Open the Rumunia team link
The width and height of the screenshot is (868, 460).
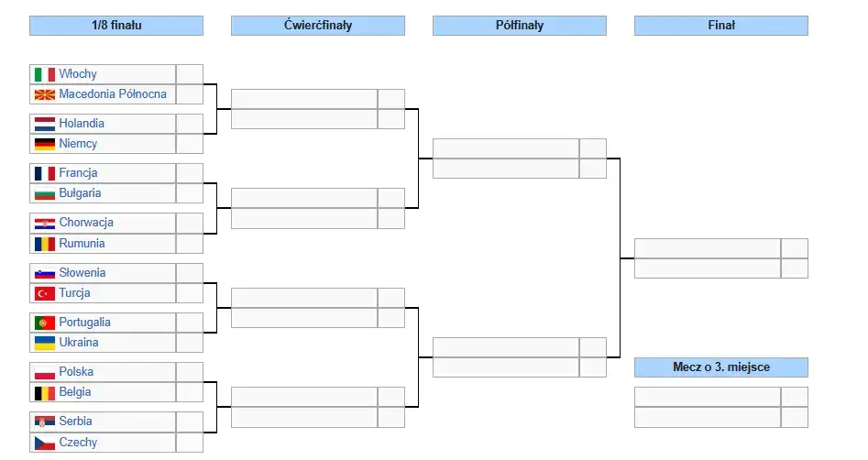pos(82,244)
